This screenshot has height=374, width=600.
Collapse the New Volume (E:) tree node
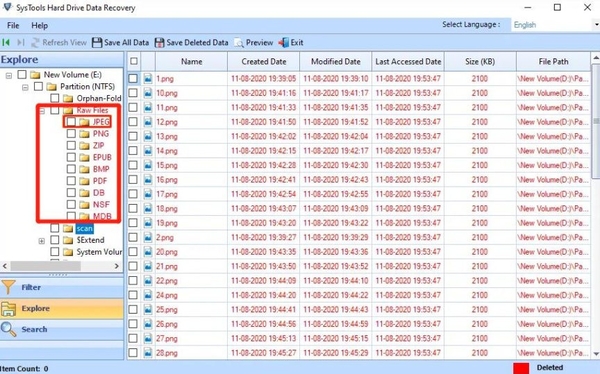tap(8, 75)
